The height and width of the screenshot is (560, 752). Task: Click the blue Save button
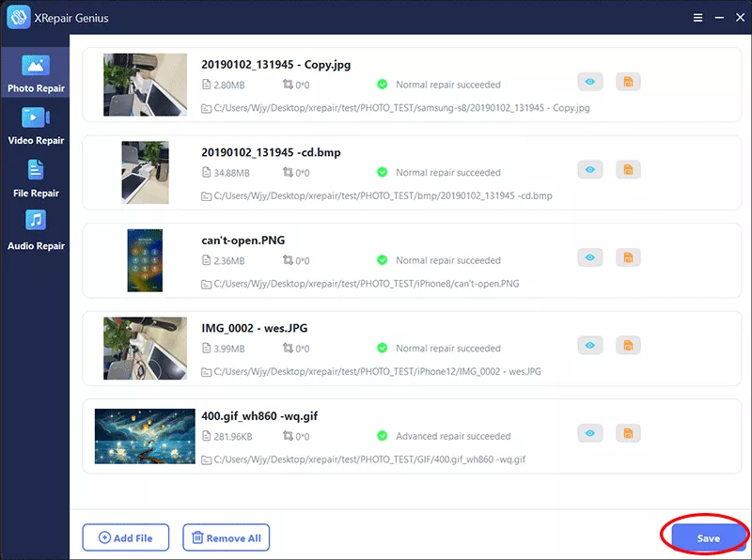point(708,537)
